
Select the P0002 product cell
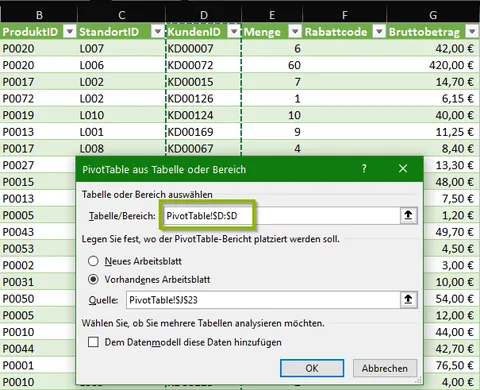pyautogui.click(x=38, y=265)
